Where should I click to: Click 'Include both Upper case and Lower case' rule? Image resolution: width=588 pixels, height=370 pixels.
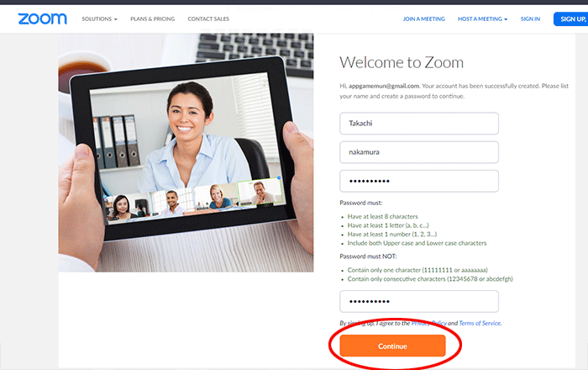417,243
